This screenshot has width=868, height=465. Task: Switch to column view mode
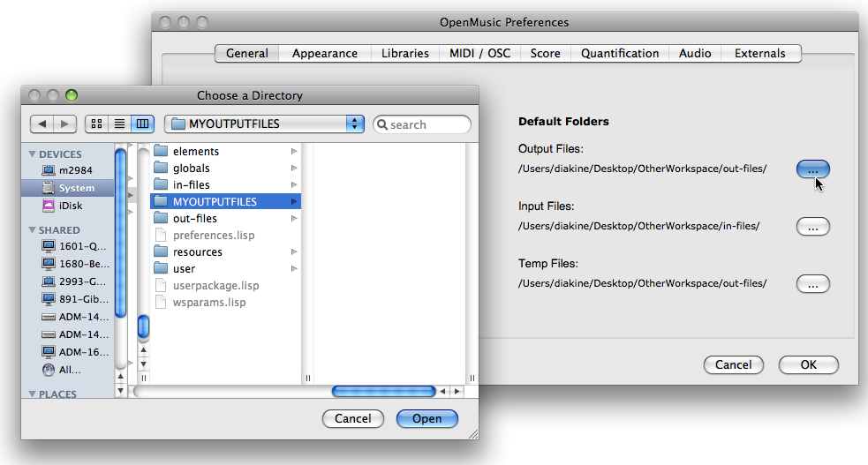pos(142,124)
